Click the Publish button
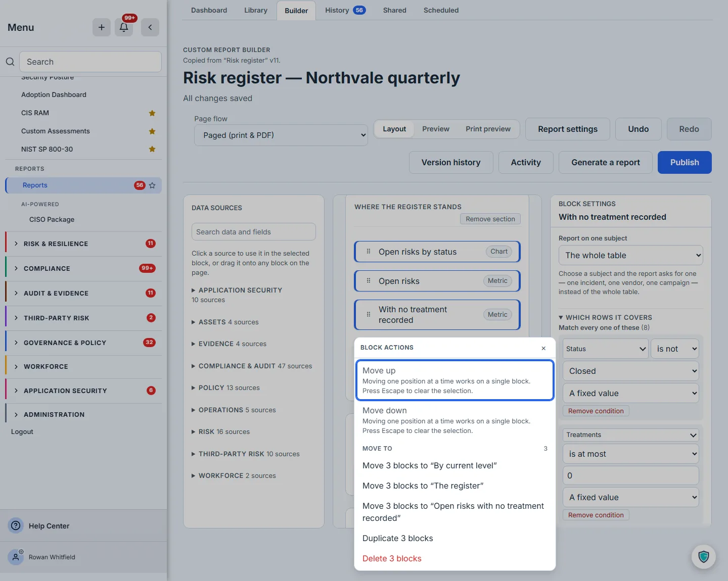This screenshot has width=728, height=581. (x=685, y=162)
